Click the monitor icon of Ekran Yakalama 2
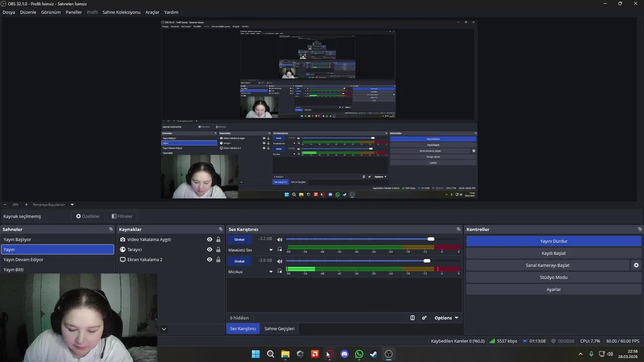Screen dimensions: 644x362 tap(123, 259)
